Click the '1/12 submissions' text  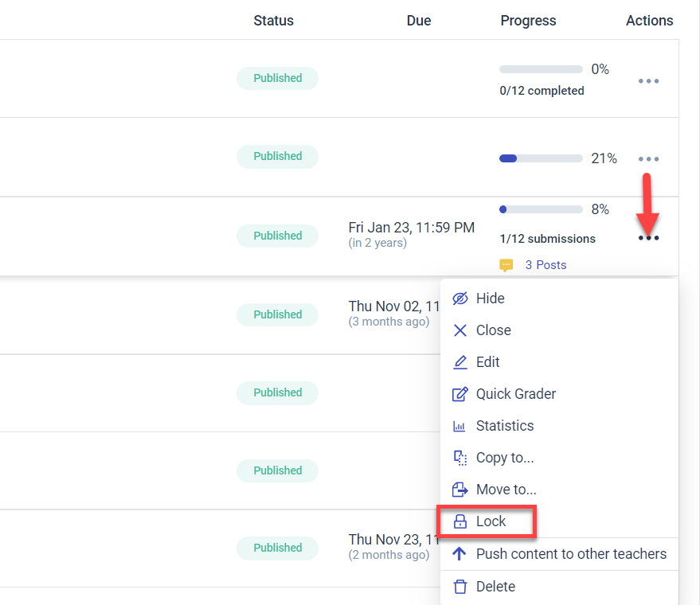click(x=547, y=239)
